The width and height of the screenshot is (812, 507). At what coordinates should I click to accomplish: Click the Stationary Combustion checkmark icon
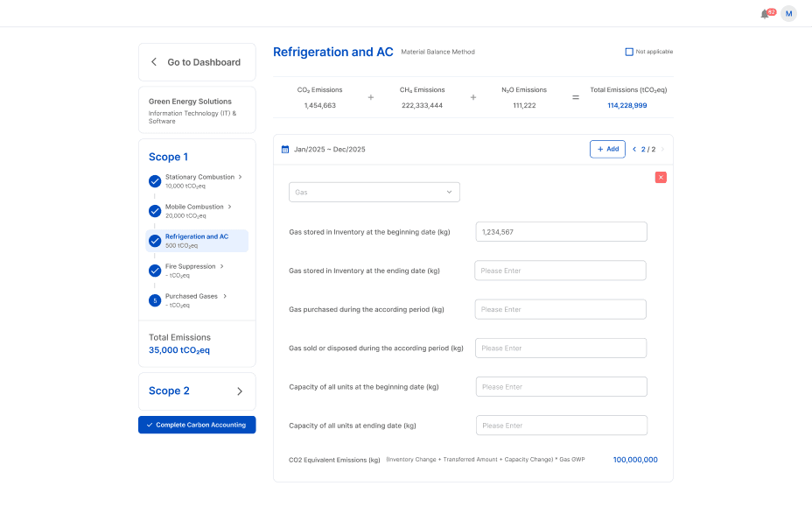point(155,181)
